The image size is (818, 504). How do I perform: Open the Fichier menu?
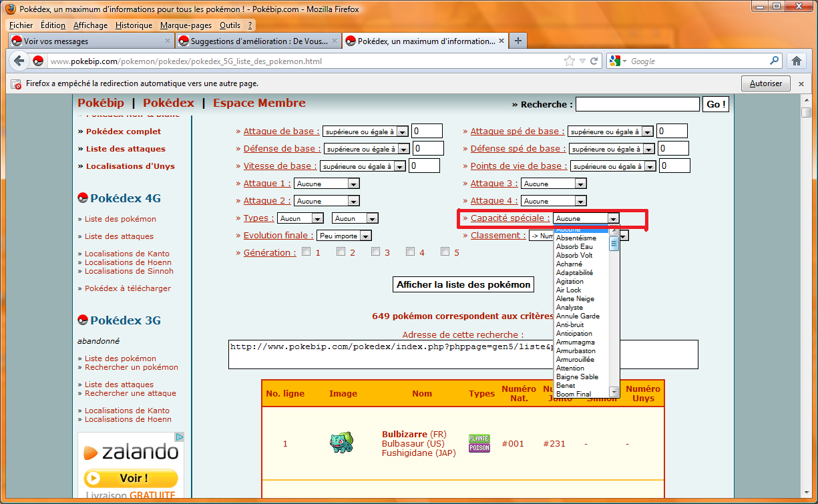(21, 25)
